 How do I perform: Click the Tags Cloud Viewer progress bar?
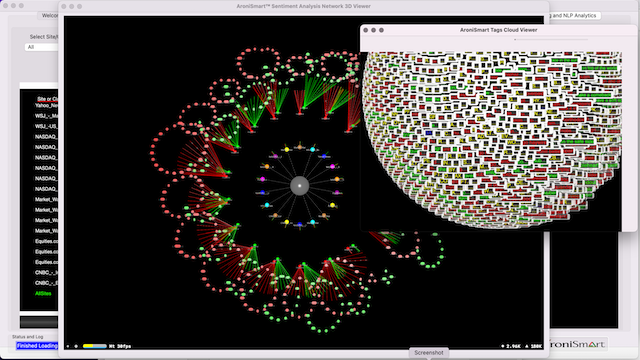551,40
